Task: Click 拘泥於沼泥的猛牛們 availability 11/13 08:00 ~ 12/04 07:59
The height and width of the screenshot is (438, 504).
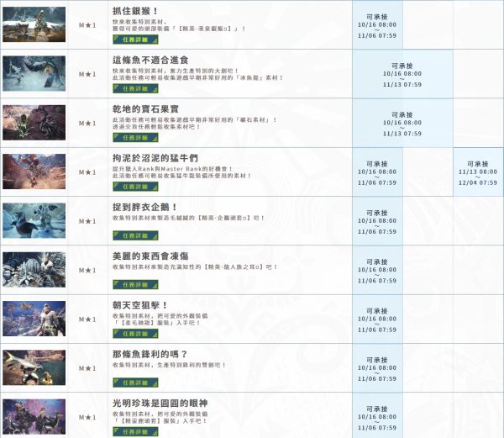Action: tap(478, 173)
